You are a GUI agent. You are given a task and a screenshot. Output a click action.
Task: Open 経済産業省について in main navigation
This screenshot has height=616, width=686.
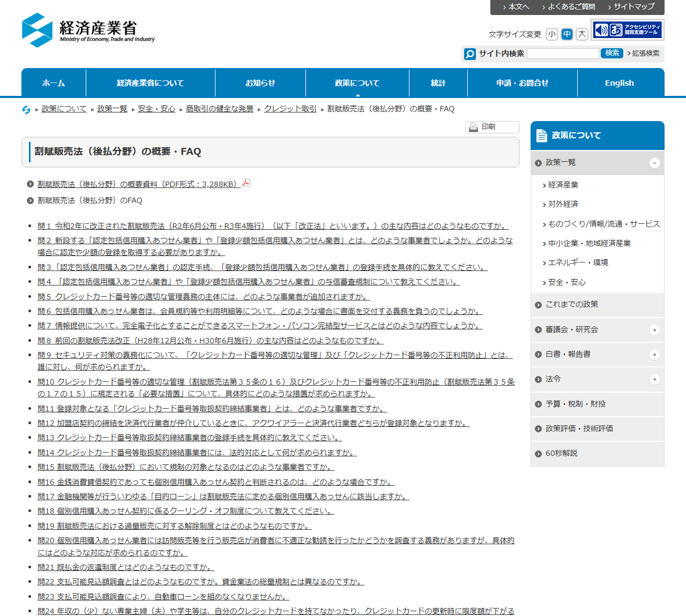pos(151,83)
